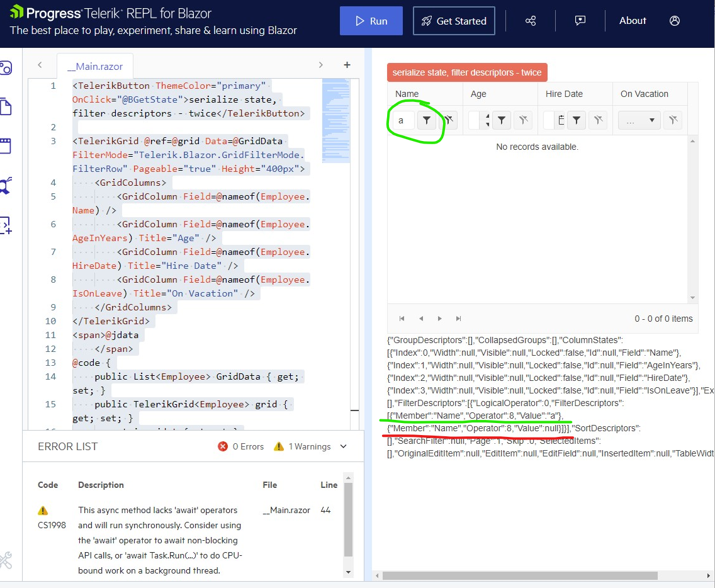Open the About menu item
Image resolution: width=715 pixels, height=588 pixels.
click(x=633, y=21)
